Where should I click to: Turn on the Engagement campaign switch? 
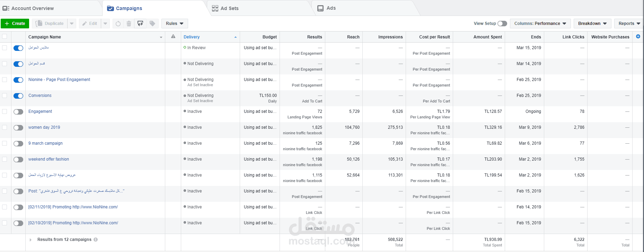click(x=18, y=112)
